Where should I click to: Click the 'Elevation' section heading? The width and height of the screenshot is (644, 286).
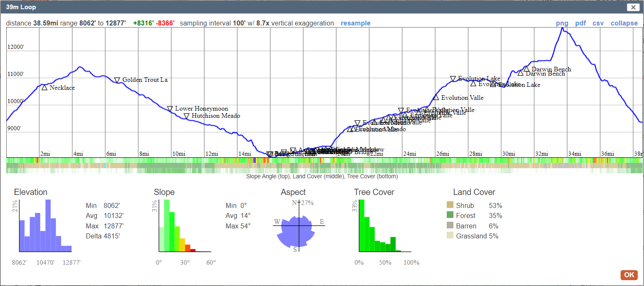(31, 192)
